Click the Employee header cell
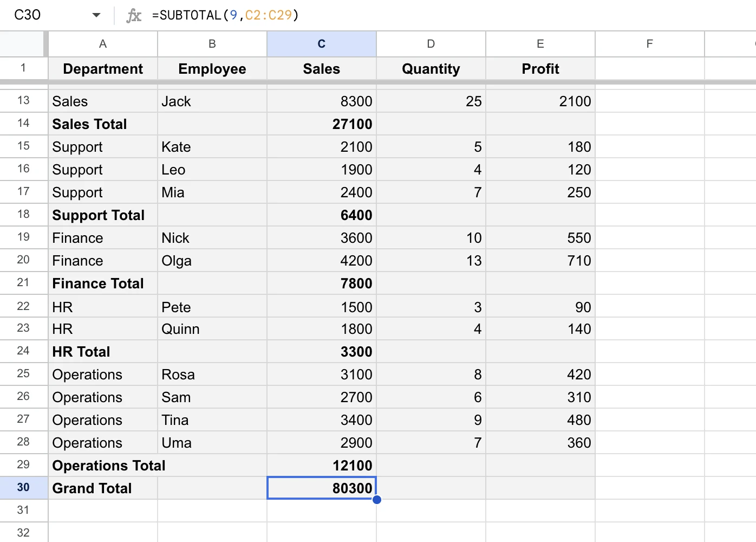 212,69
